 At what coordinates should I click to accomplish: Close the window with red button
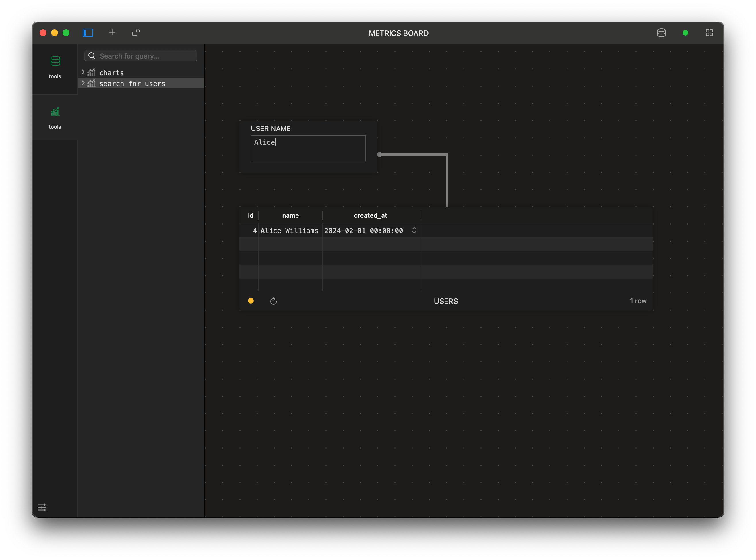click(43, 32)
